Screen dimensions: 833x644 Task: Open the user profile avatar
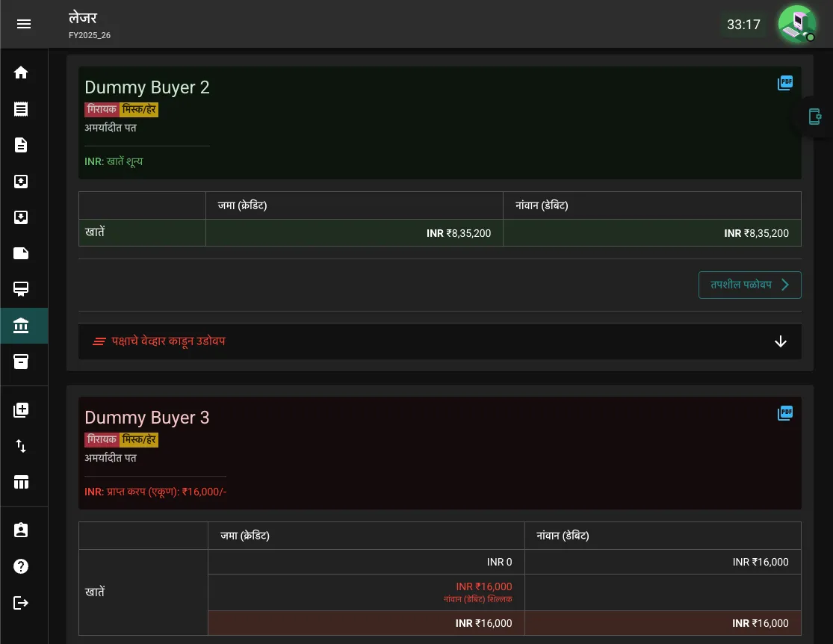click(797, 24)
